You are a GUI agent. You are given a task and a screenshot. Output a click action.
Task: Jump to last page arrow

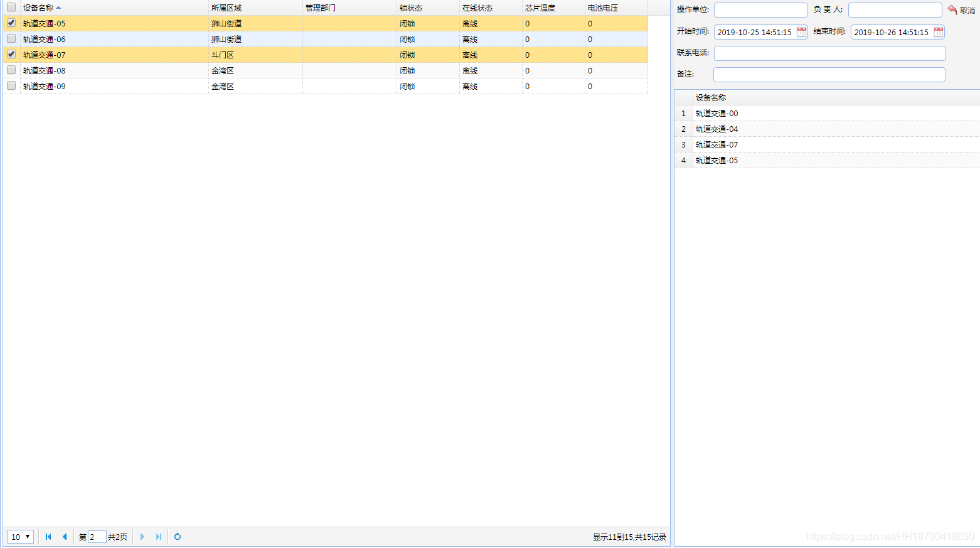point(159,537)
